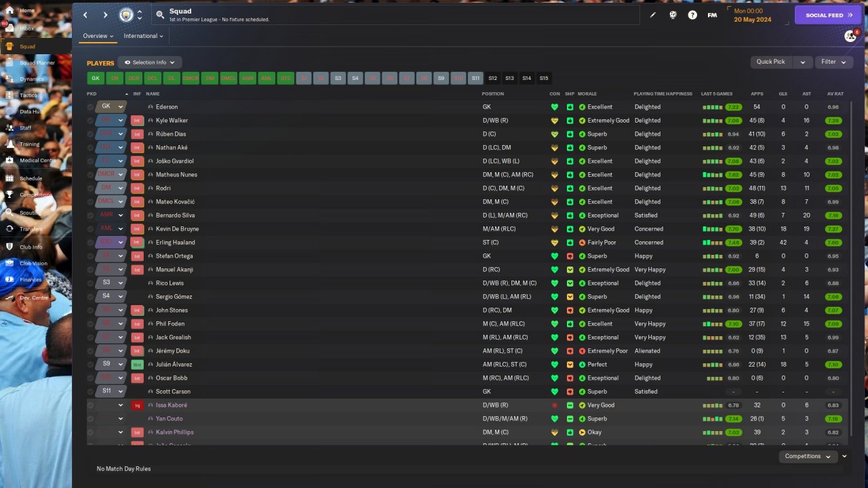Open the Club Info shield icon
The height and width of the screenshot is (488, 868).
tap(10, 247)
